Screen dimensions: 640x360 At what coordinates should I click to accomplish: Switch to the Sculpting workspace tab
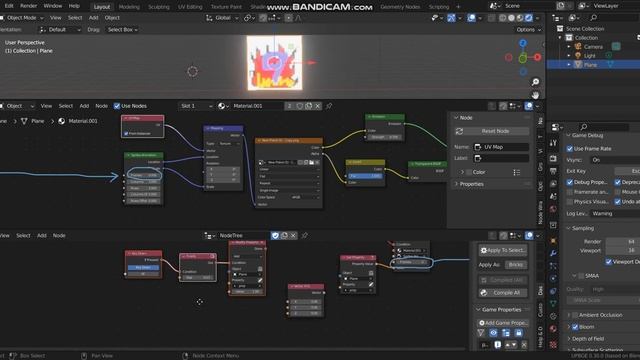click(159, 7)
